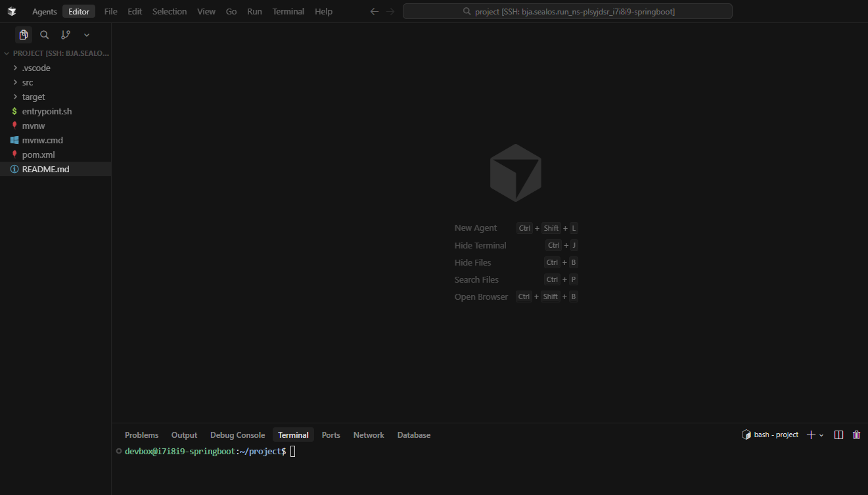Image resolution: width=868 pixels, height=495 pixels.
Task: Expand the src folder
Action: pyautogui.click(x=56, y=82)
